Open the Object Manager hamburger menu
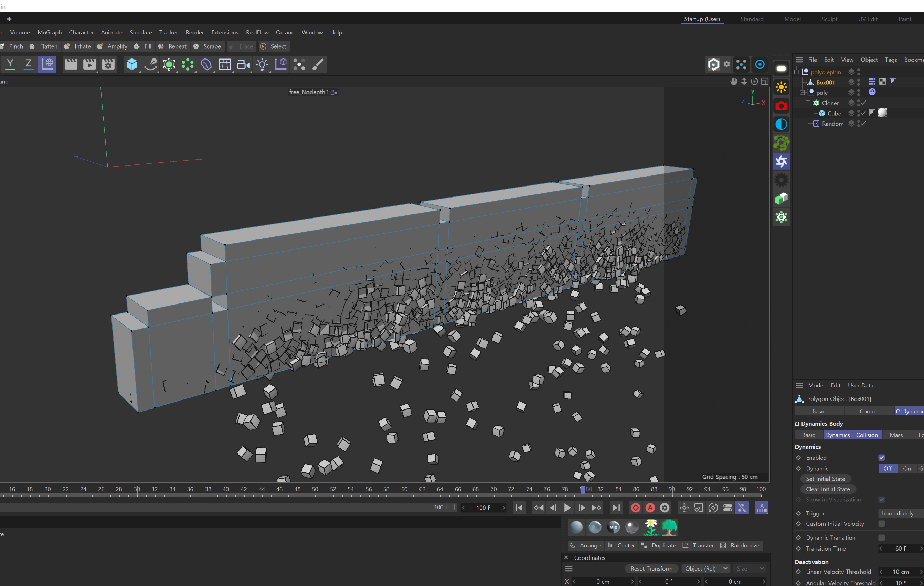The image size is (924, 586). pos(799,60)
